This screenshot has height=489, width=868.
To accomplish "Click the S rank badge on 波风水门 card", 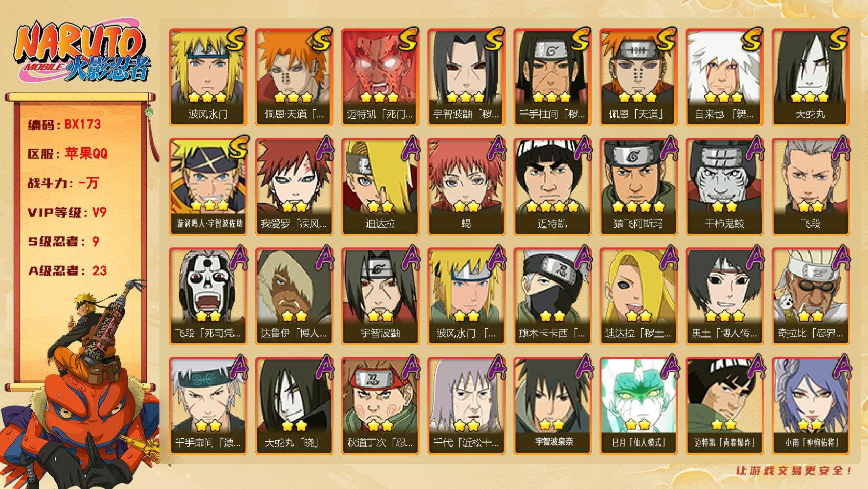I will click(235, 40).
